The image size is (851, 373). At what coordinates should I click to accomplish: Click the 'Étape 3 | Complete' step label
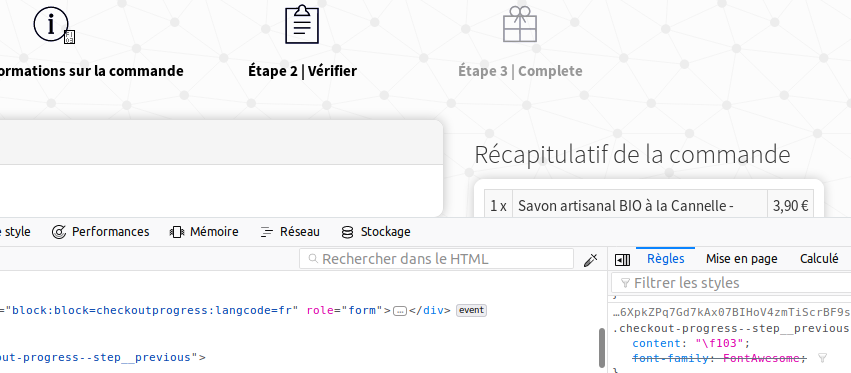pyautogui.click(x=520, y=71)
